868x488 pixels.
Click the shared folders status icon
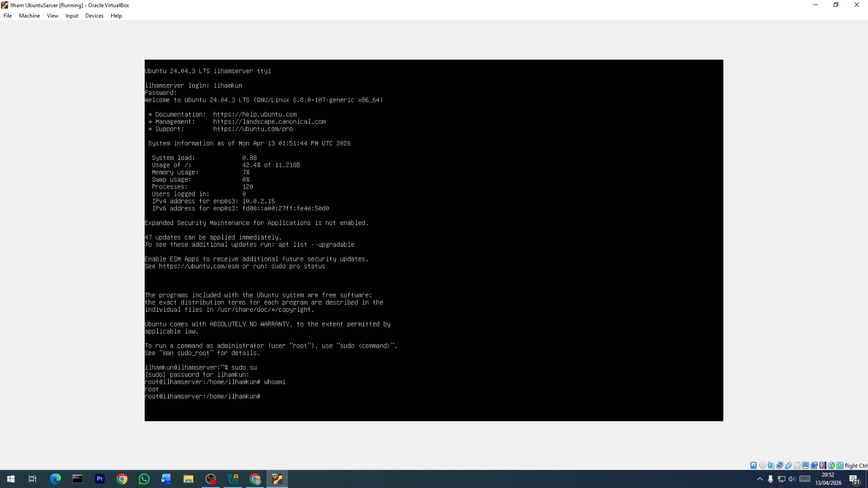pyautogui.click(x=797, y=465)
